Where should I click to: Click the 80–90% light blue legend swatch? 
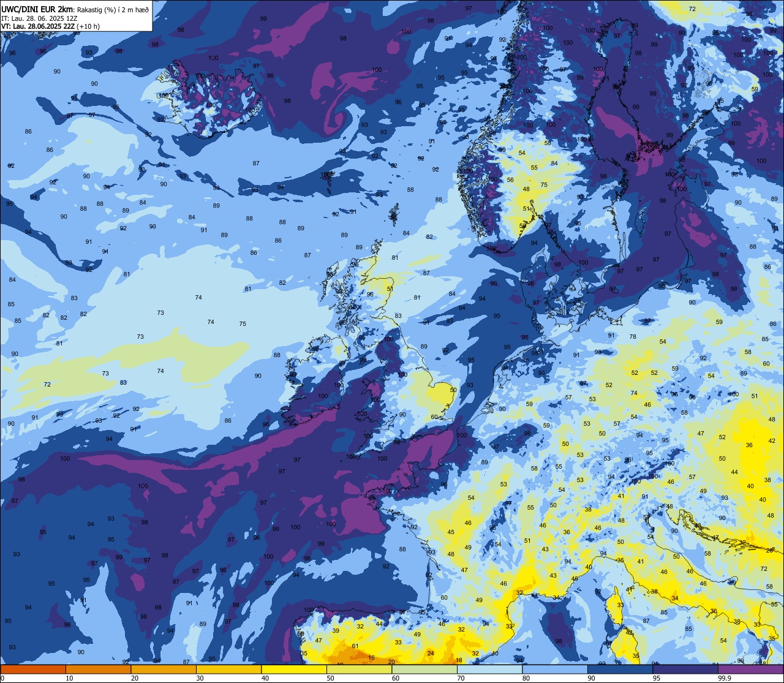click(555, 670)
